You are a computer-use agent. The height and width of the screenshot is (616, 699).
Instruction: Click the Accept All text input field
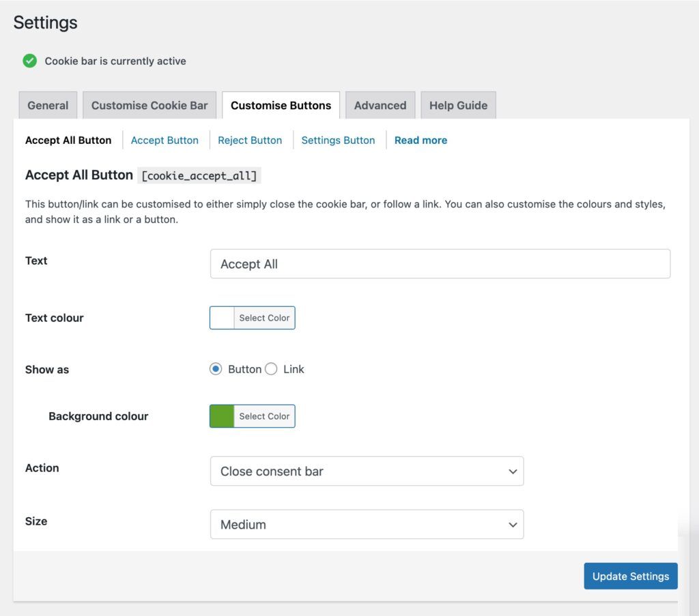coord(440,264)
